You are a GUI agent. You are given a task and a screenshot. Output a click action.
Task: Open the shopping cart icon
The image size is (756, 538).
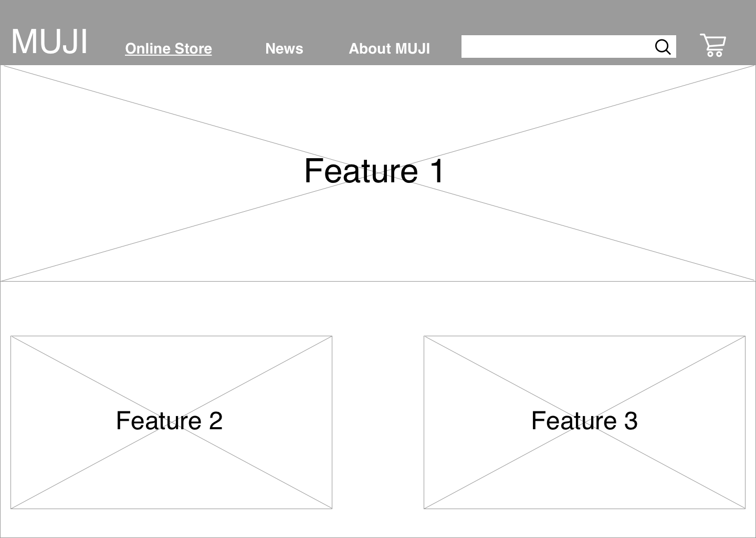click(713, 45)
